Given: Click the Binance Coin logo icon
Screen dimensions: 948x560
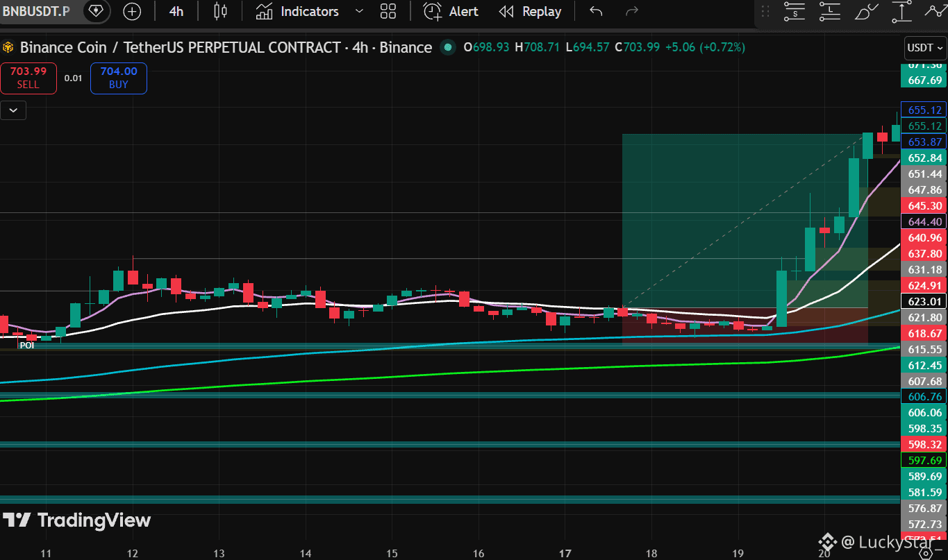Looking at the screenshot, I should tap(8, 47).
